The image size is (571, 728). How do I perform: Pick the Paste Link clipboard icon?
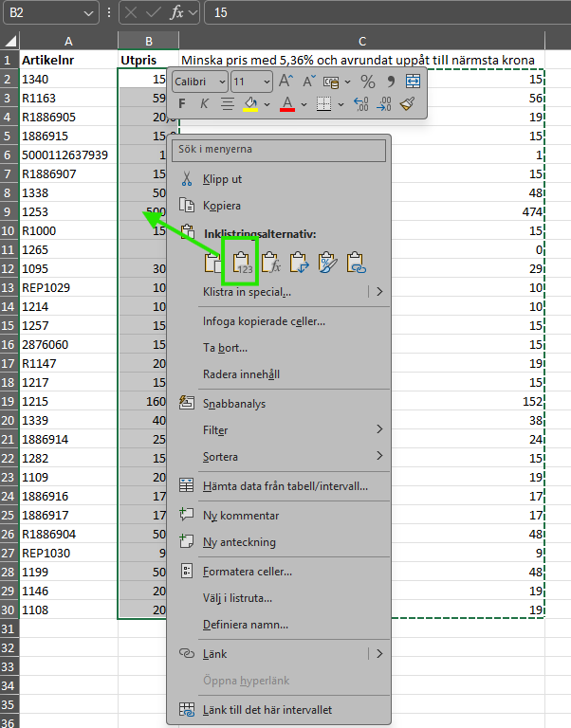357,262
